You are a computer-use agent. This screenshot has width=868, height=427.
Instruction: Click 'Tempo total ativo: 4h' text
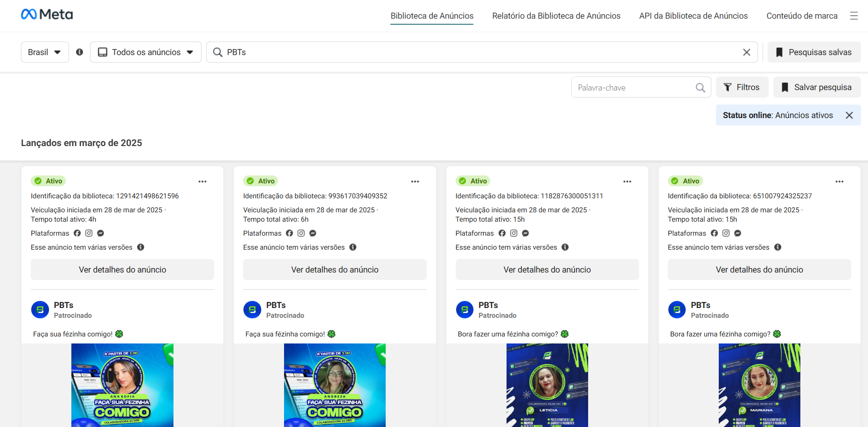tap(63, 219)
